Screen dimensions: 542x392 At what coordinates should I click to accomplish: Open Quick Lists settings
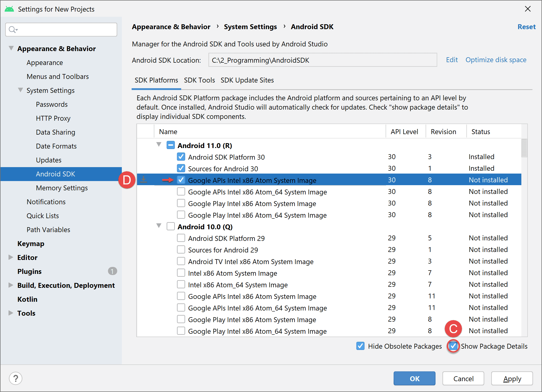coord(43,216)
